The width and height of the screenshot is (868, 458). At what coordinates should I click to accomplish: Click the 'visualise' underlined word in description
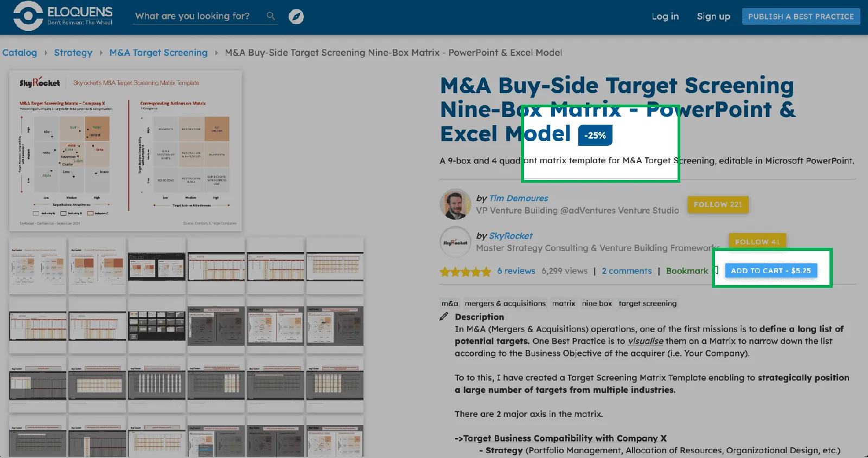point(646,341)
